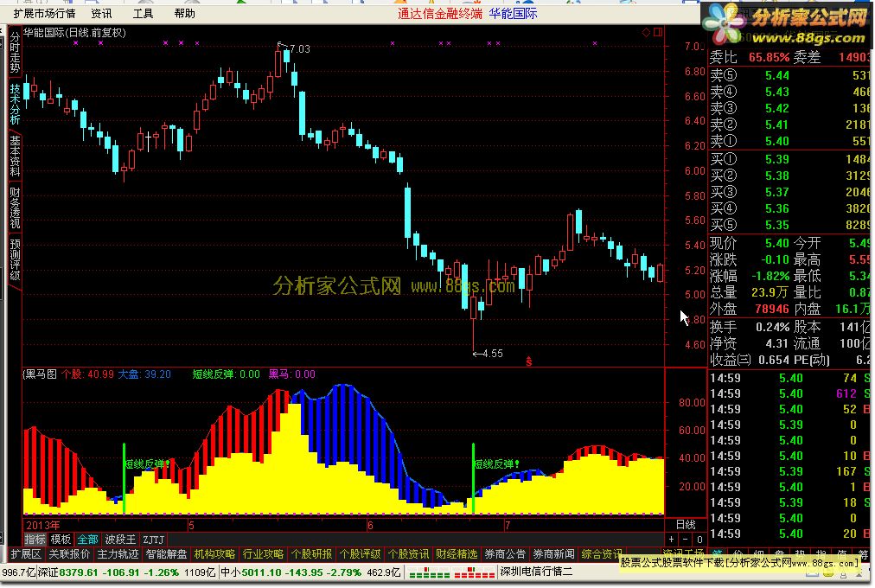
Task: Open the 机构攻略 bottom tab
Action: click(214, 554)
